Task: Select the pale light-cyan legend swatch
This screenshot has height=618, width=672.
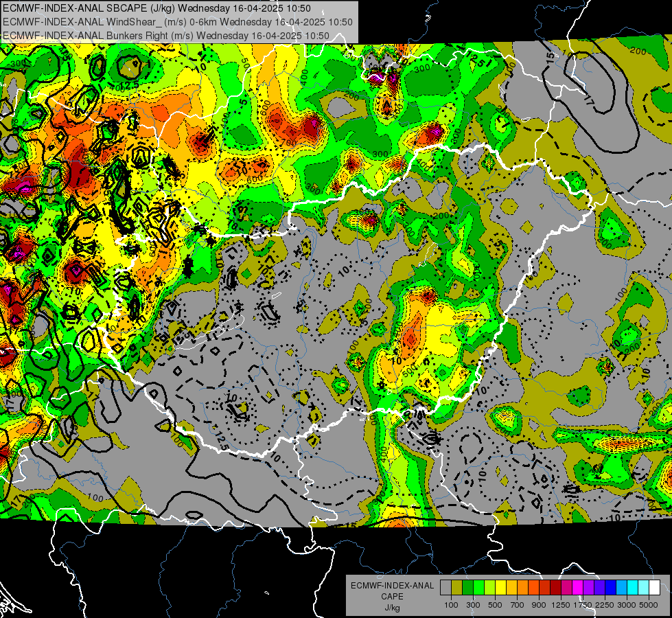Action: pos(643,588)
